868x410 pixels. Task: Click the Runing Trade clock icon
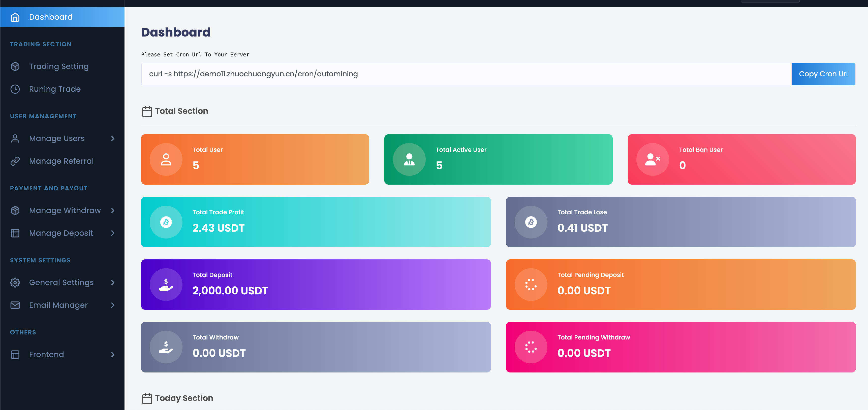(x=15, y=89)
